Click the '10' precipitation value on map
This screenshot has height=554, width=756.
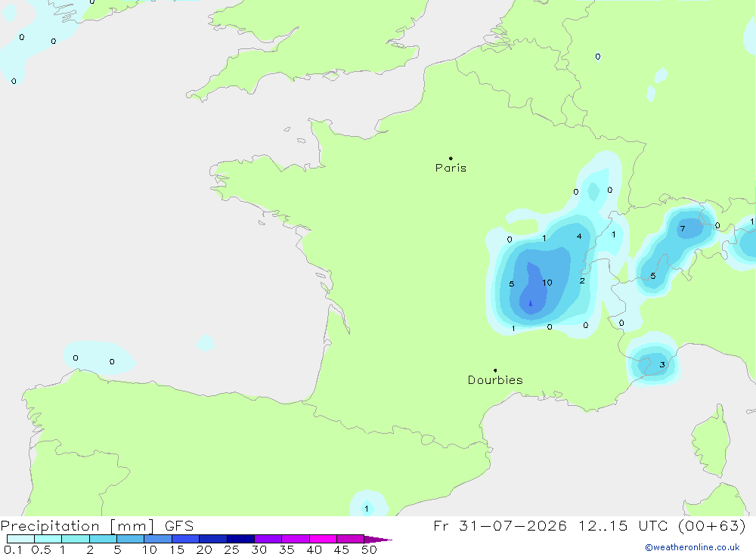547,283
